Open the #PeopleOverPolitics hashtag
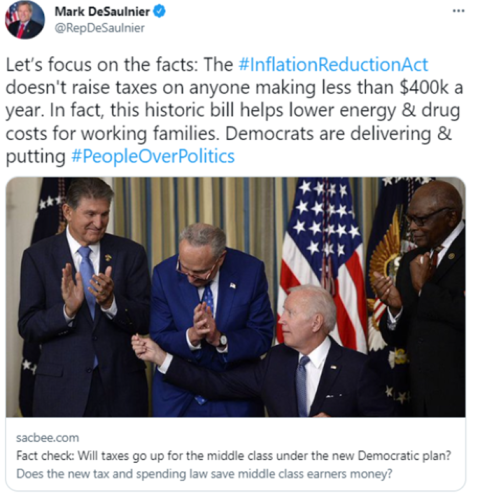The height and width of the screenshot is (495, 480). click(153, 156)
